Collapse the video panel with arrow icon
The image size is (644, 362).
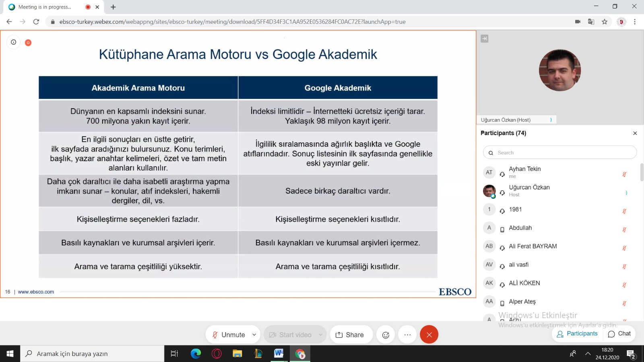pos(485,39)
